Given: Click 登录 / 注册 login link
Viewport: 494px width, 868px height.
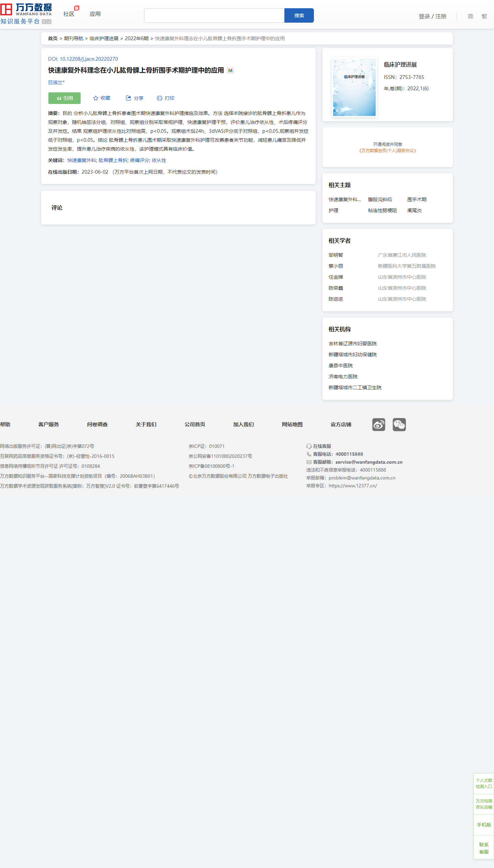Looking at the screenshot, I should pos(433,16).
